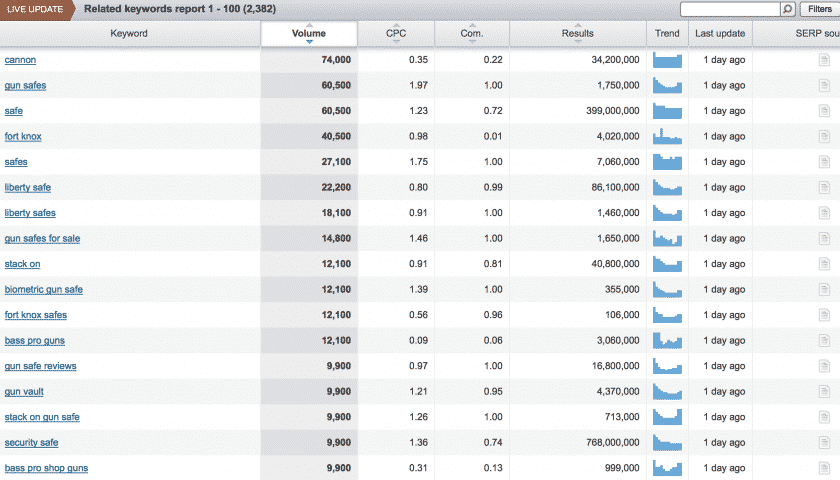Open SERP source icon for cannon
Viewport: 840px width, 480px height.
(824, 60)
